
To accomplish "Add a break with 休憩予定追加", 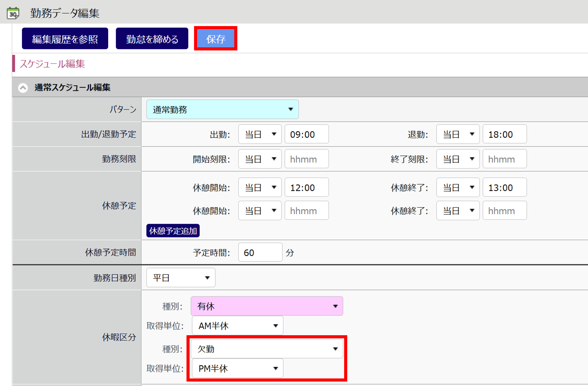I will tap(173, 231).
